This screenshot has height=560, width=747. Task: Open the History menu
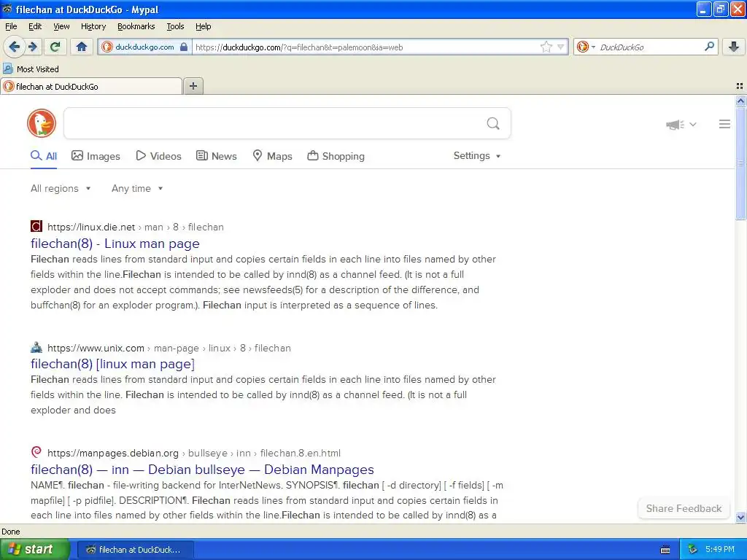pyautogui.click(x=93, y=26)
